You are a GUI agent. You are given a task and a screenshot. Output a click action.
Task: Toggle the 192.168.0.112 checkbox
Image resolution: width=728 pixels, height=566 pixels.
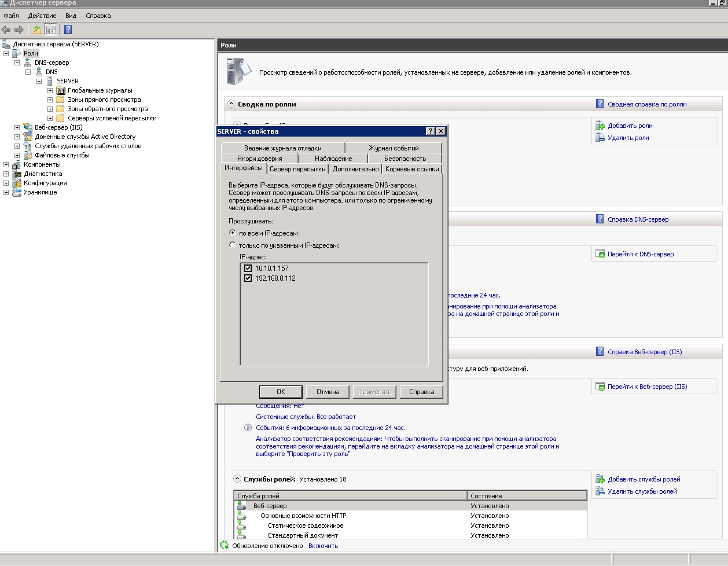248,278
